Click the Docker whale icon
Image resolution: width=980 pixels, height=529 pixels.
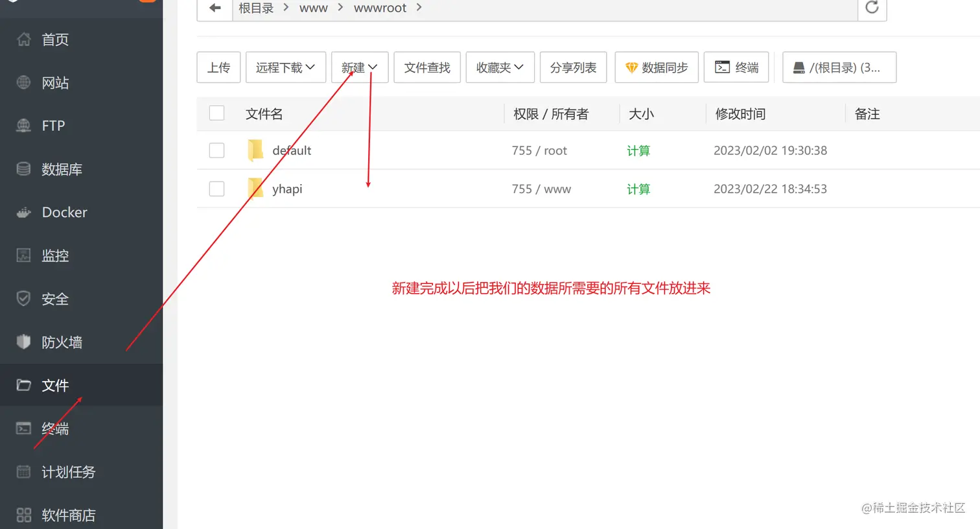(x=23, y=212)
